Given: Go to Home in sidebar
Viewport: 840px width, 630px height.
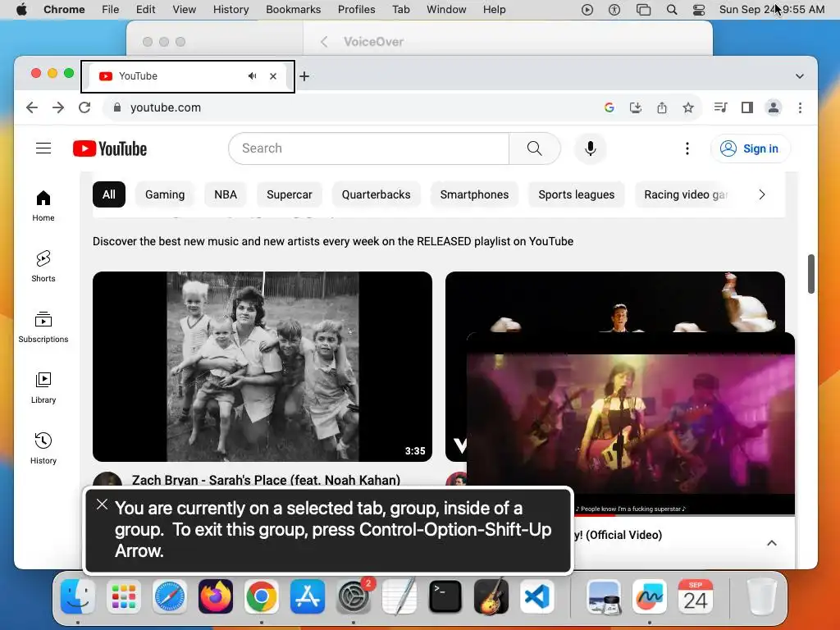Looking at the screenshot, I should coord(43,206).
